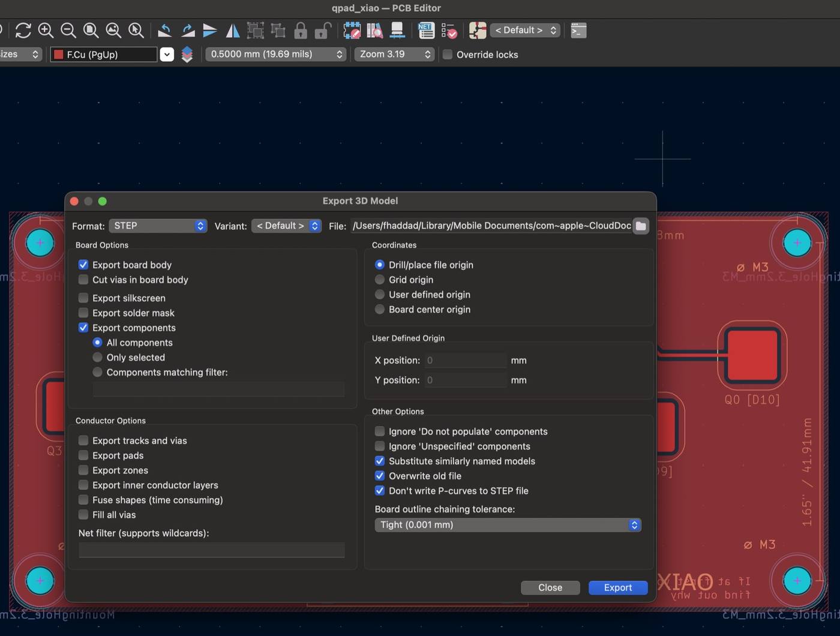Open the Footprint Library Browser

374,30
